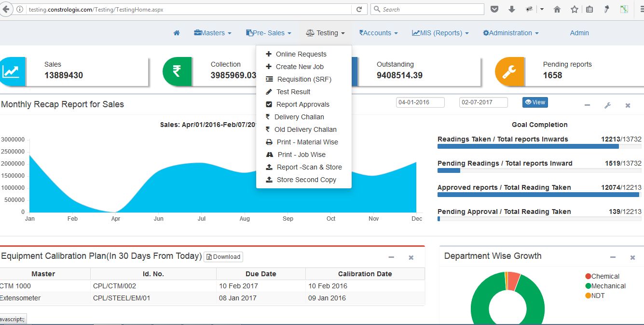Screen dimensions: 644x325
Task: Save page with the Pocket icon
Action: (x=494, y=9)
